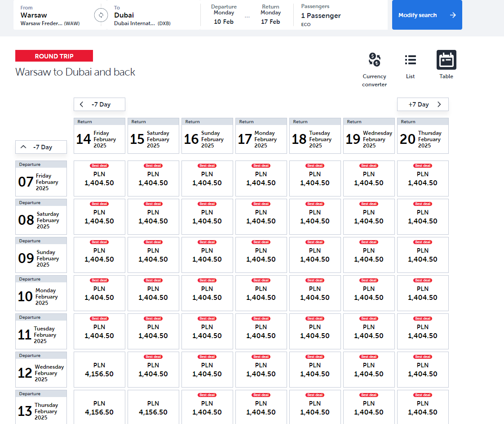Select departure row 07 Friday February
Screen dimensions: 504x424
(41, 179)
